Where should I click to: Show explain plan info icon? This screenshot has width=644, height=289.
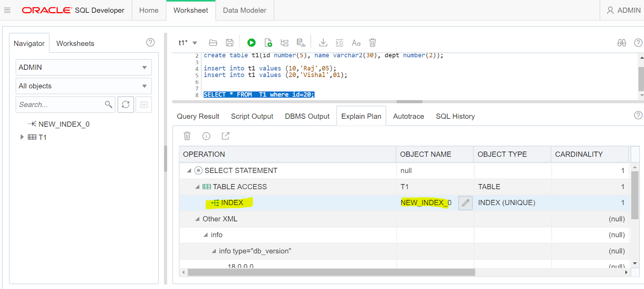point(206,136)
